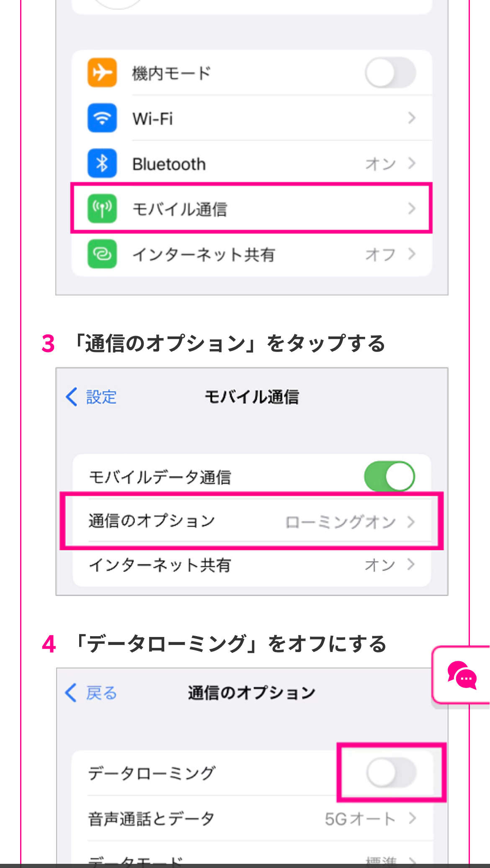The image size is (490, 868).
Task: Click the インターネット共有 hotspot link icon
Action: tap(102, 254)
